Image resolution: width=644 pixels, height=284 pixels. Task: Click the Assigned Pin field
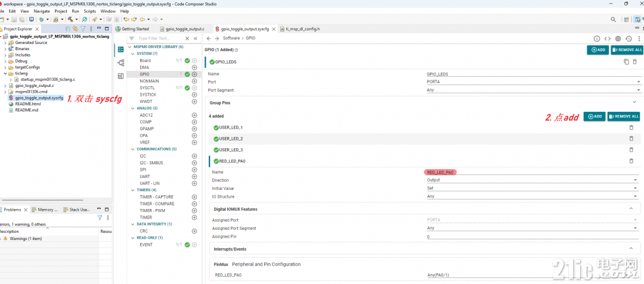pyautogui.click(x=532, y=236)
